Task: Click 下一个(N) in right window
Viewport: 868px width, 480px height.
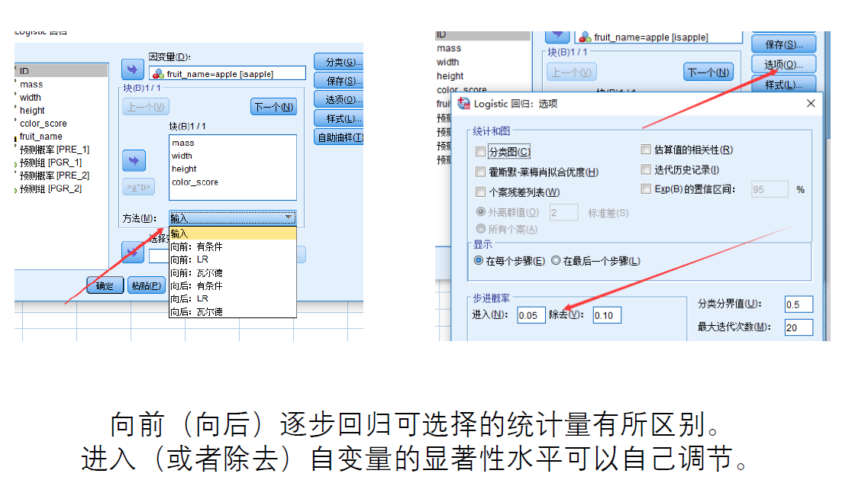Action: coord(708,72)
